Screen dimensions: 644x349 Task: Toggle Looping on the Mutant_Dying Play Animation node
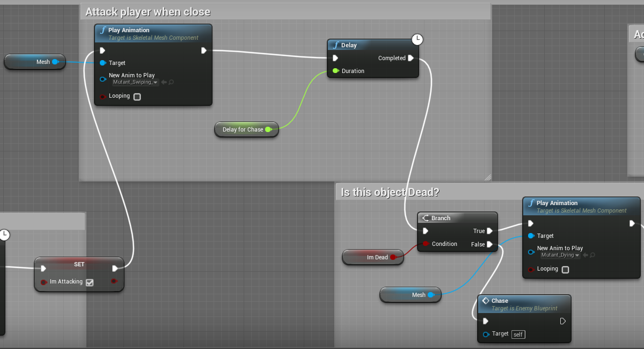565,270
